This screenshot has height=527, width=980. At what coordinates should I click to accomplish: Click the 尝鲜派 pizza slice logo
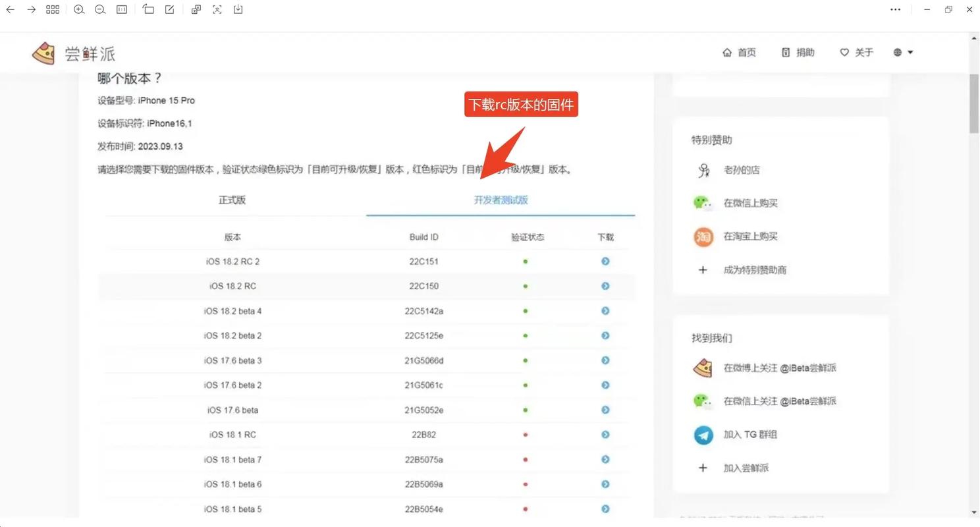tap(43, 52)
